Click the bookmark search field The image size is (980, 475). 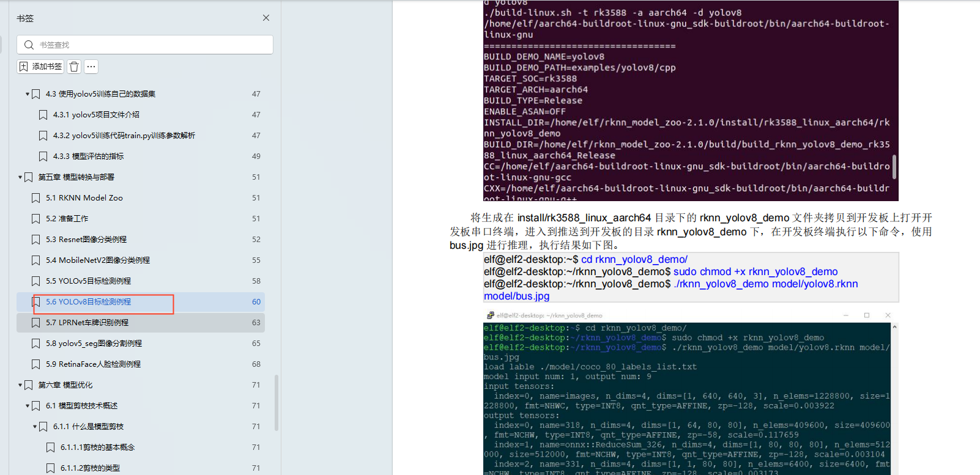[153, 45]
